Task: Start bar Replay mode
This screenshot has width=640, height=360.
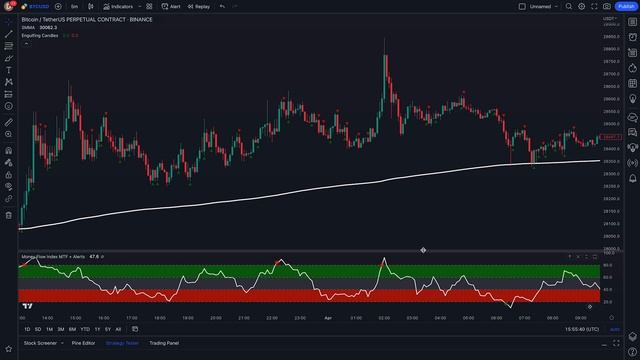Action: tap(199, 7)
